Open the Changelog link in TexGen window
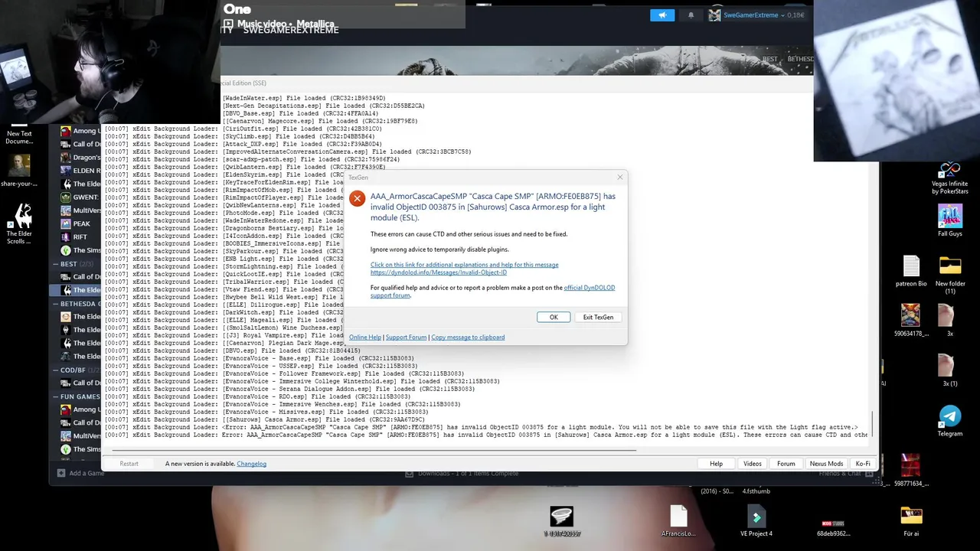The height and width of the screenshot is (551, 980). (x=251, y=464)
